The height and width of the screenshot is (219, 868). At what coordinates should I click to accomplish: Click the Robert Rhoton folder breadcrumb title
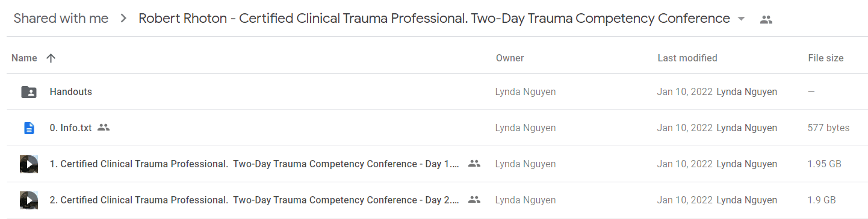coord(434,19)
